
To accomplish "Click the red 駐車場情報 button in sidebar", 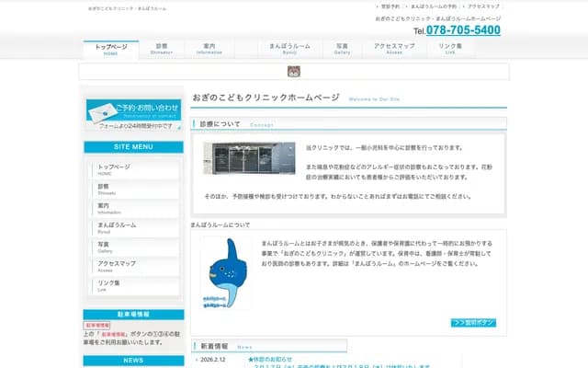I will point(97,325).
